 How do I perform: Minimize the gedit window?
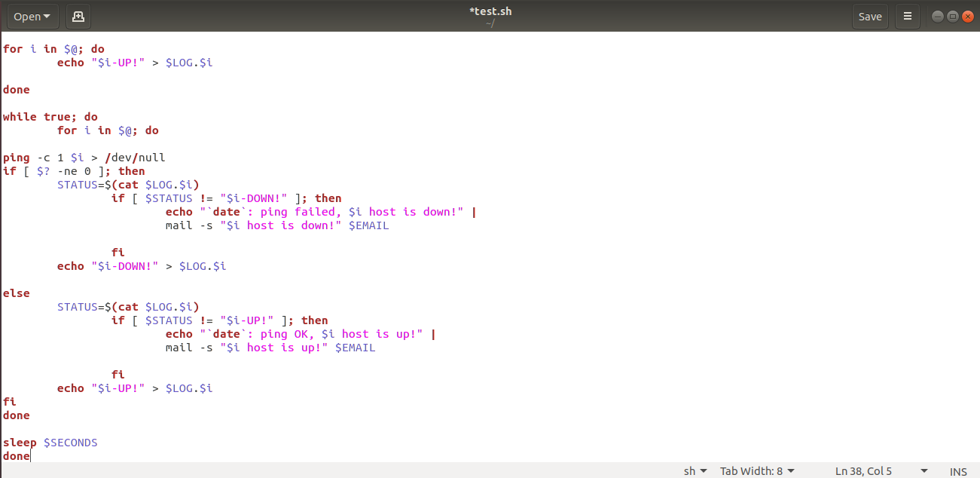[x=937, y=16]
